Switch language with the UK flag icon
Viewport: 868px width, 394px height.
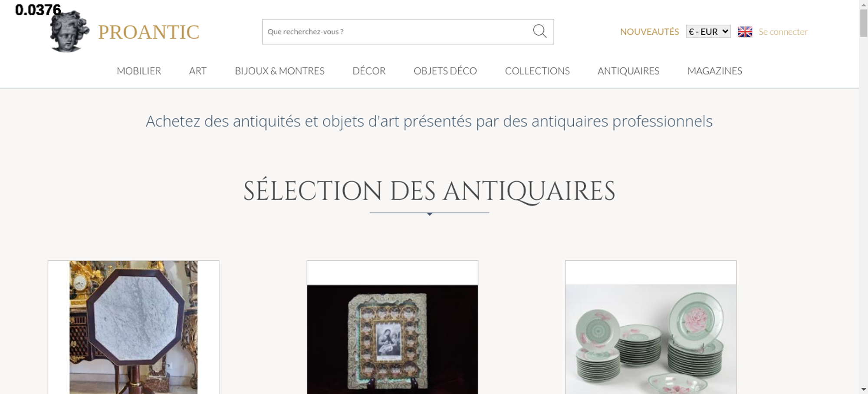pos(745,32)
